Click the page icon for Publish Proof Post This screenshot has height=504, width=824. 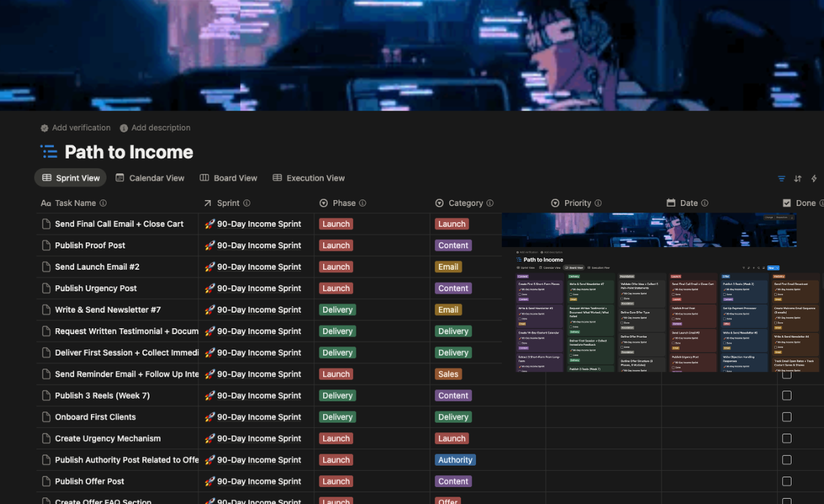tap(46, 245)
